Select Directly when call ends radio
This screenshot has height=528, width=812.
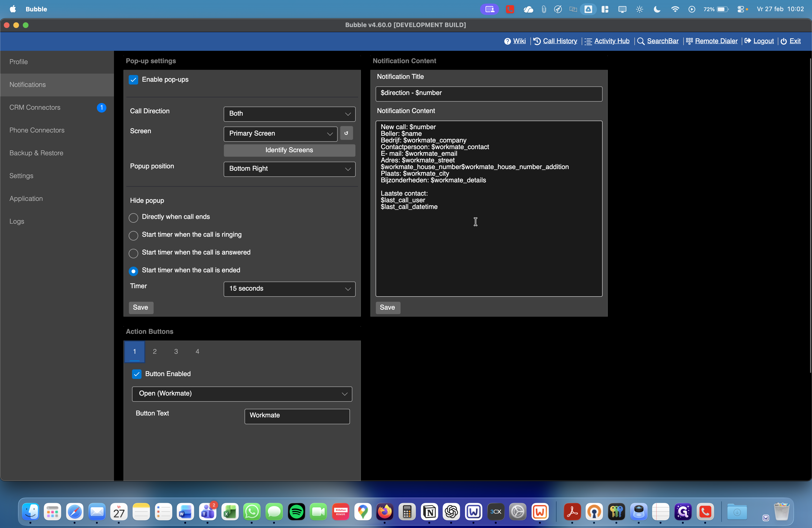pyautogui.click(x=133, y=218)
